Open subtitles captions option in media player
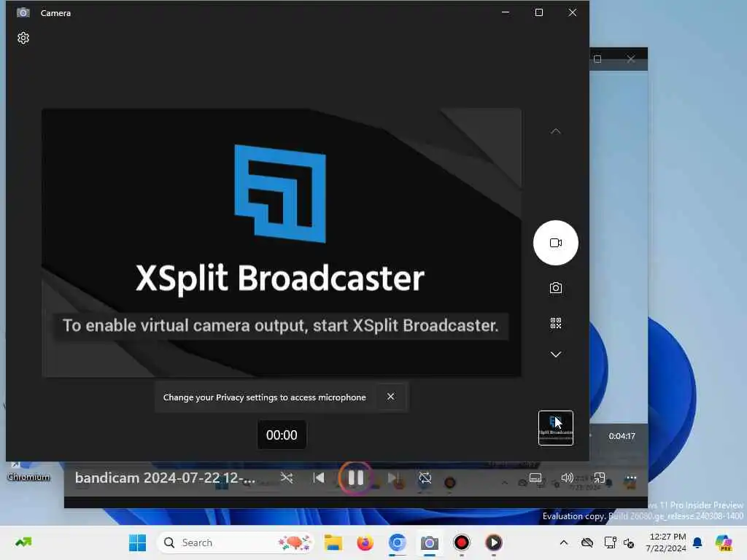Viewport: 747px width, 560px height. point(535,478)
